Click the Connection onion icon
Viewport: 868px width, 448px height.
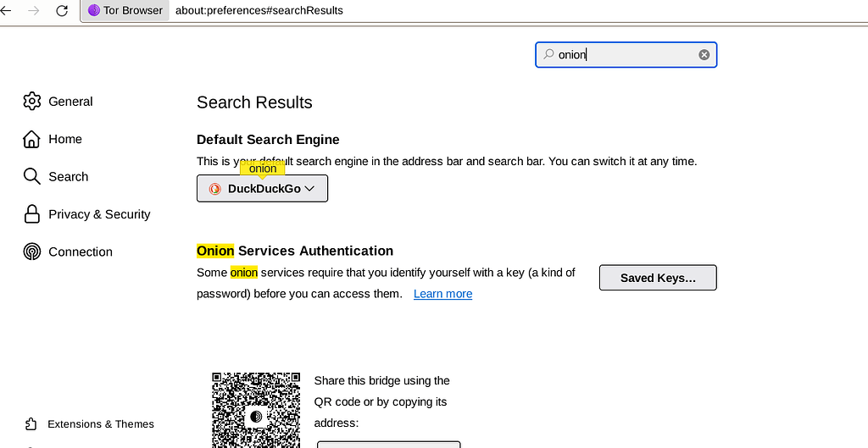coord(32,252)
